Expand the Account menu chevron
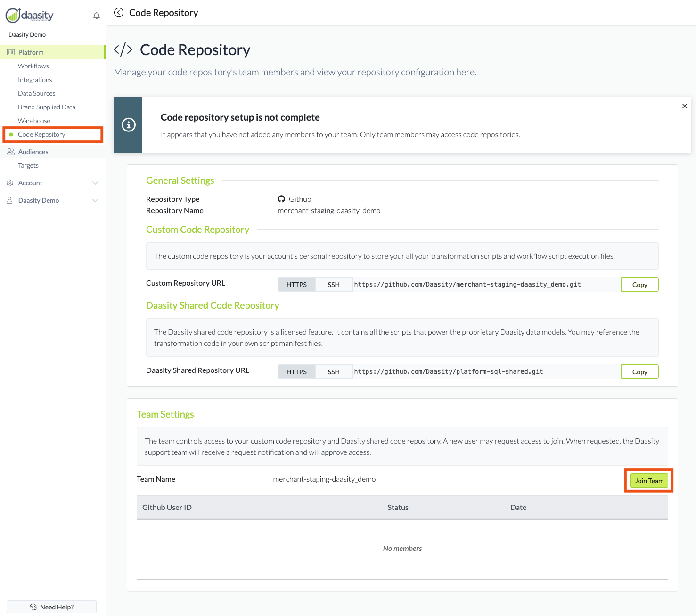Screen dimensions: 696x616 point(95,183)
